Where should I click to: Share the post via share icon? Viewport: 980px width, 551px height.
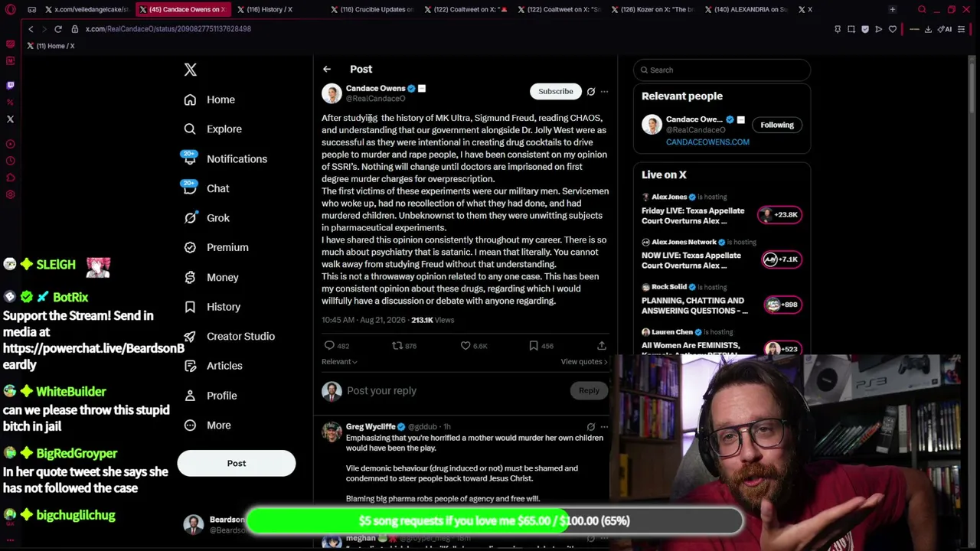(x=602, y=346)
